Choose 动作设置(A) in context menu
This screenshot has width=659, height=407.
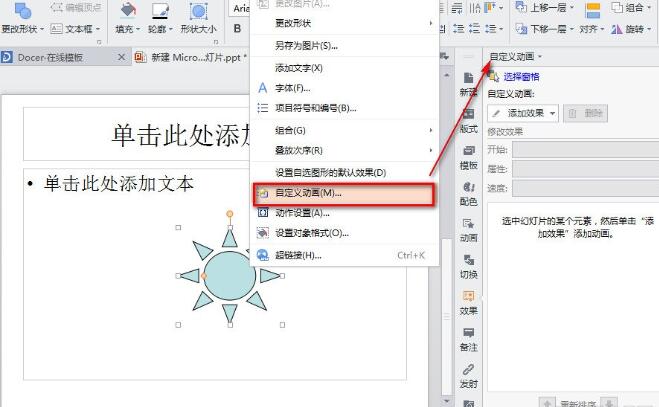point(345,213)
